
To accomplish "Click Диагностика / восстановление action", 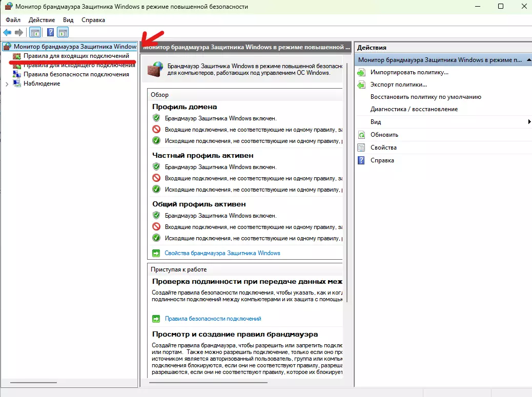I will [414, 109].
